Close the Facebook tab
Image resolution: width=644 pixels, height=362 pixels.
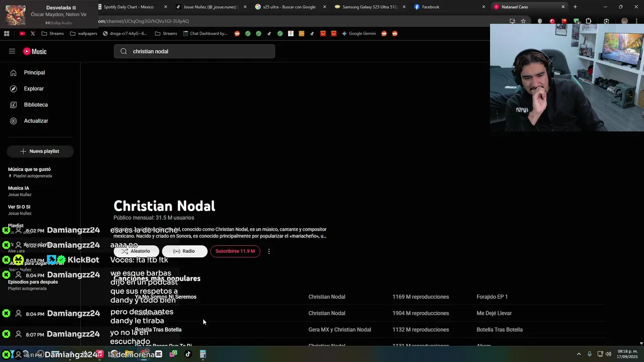point(484,7)
